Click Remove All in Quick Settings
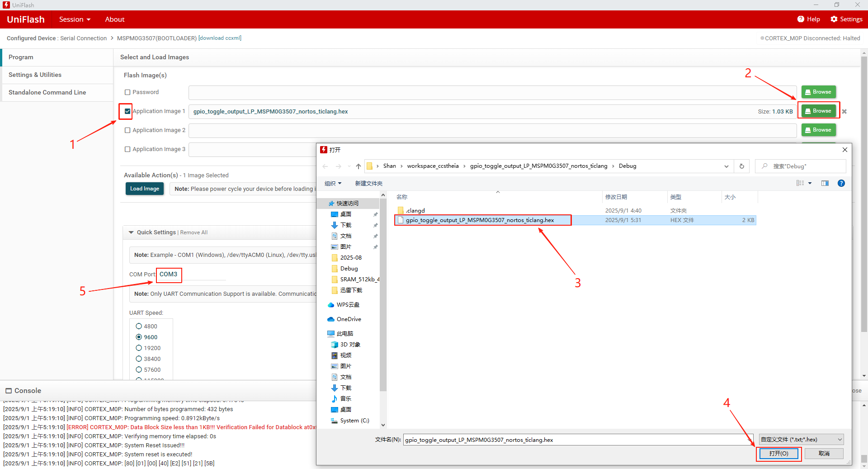 (194, 232)
